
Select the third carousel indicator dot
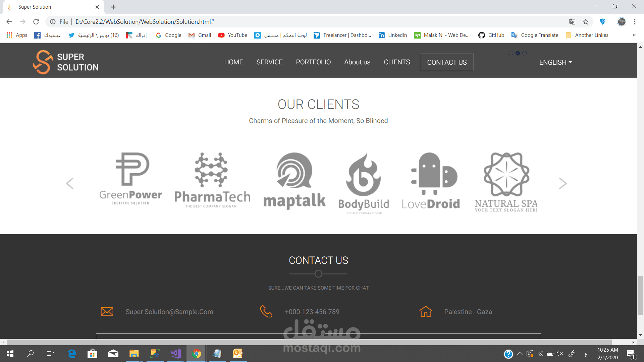tap(525, 53)
